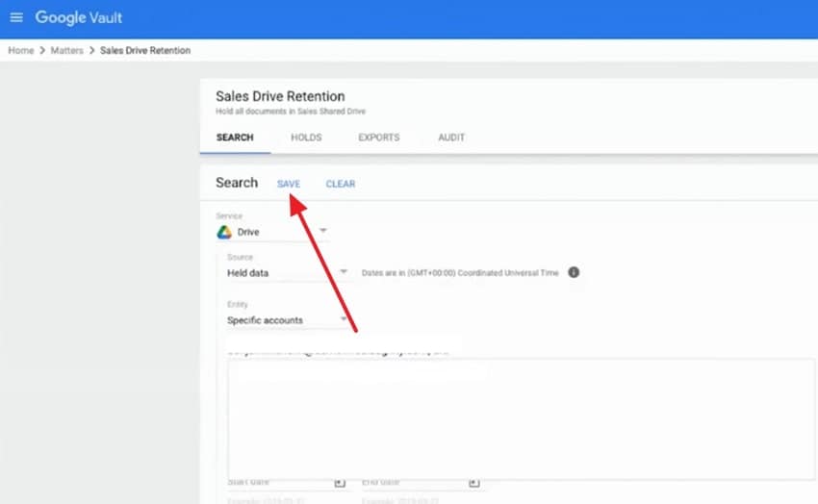Viewport: 818px width, 504px height.
Task: Click the Sales Drive Retention matter title
Action: [280, 96]
